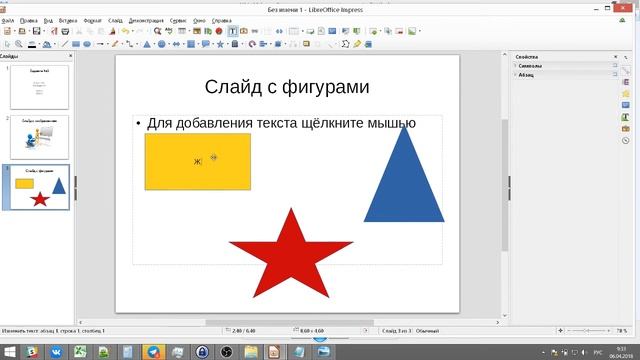Select slide 3 thumbnail with shapes

click(x=40, y=187)
